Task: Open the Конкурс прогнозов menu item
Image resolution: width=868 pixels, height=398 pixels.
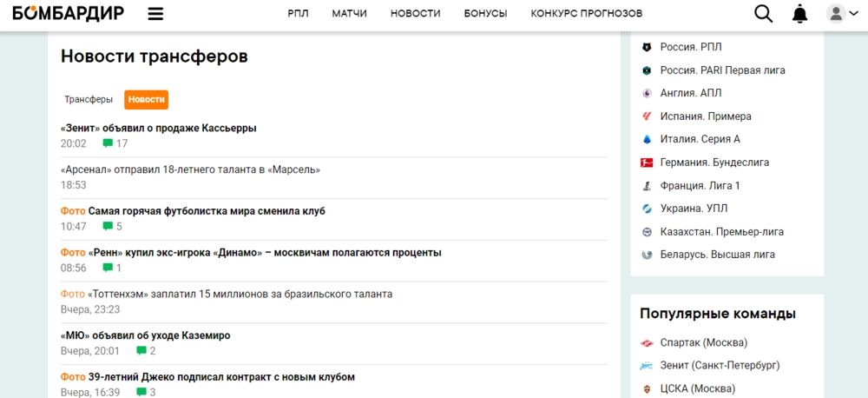Action: click(x=586, y=13)
